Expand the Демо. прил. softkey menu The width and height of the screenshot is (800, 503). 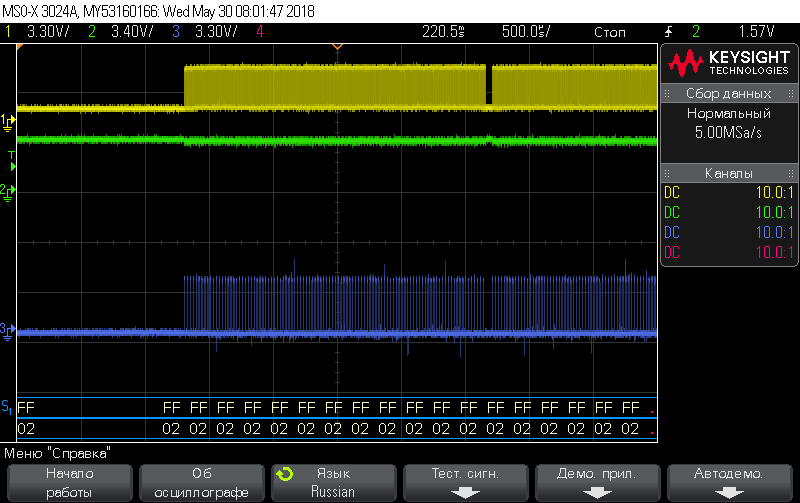coord(597,482)
